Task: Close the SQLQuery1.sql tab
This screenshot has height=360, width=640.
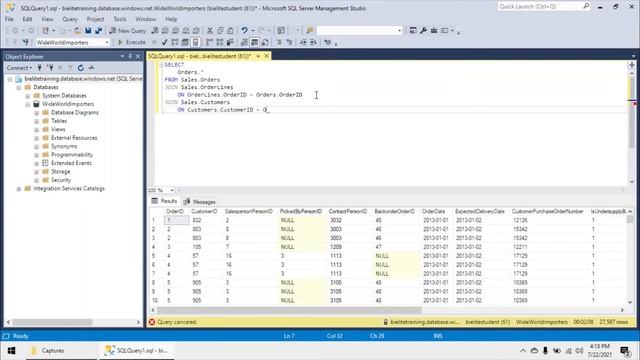Action: click(x=267, y=56)
